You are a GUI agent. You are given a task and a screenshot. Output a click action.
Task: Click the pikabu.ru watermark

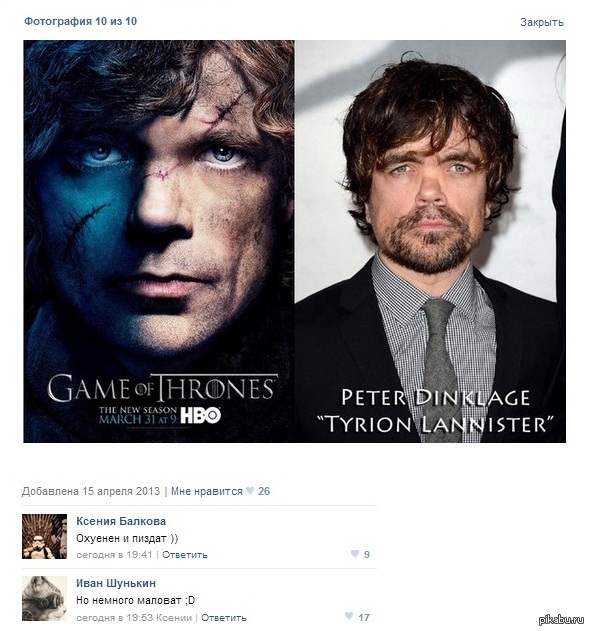click(561, 620)
